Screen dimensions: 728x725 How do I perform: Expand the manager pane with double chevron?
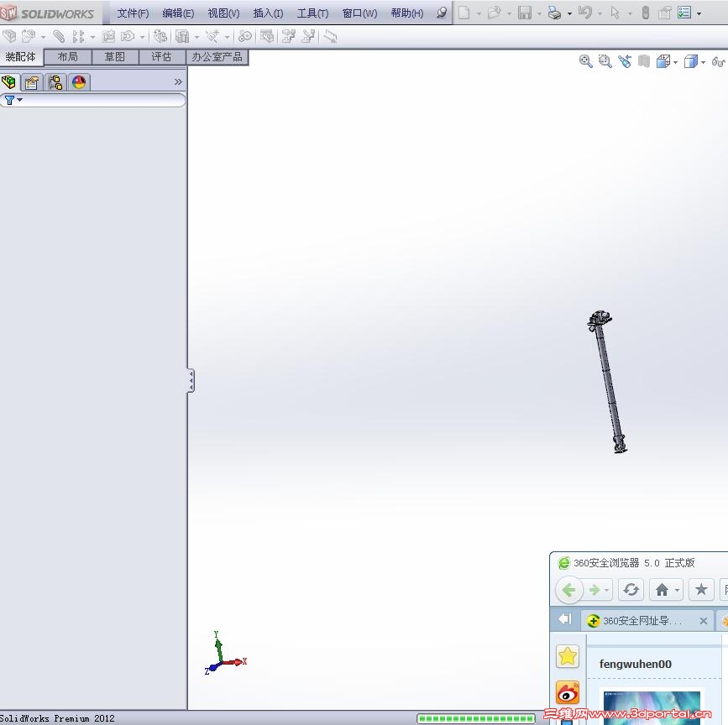coord(178,82)
